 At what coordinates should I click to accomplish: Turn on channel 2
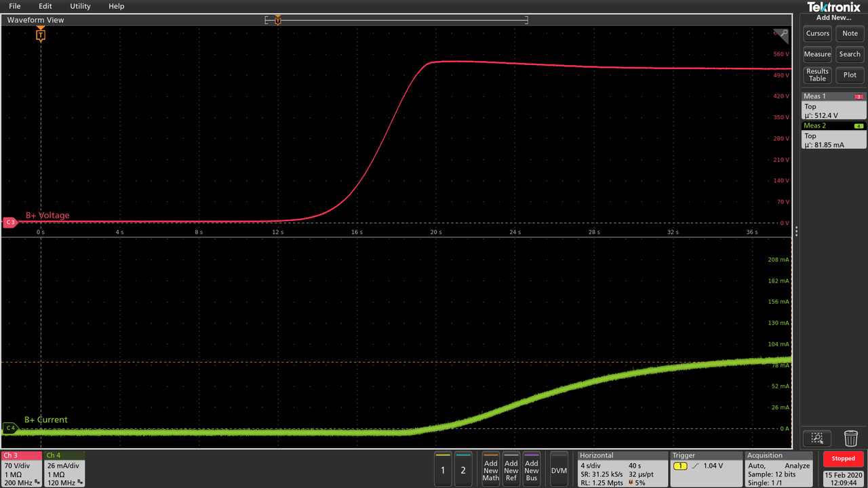pyautogui.click(x=463, y=468)
